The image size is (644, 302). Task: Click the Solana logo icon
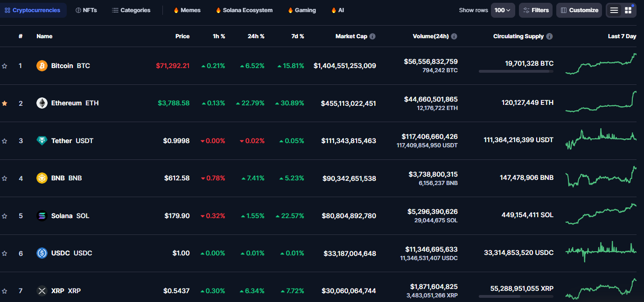coord(42,216)
